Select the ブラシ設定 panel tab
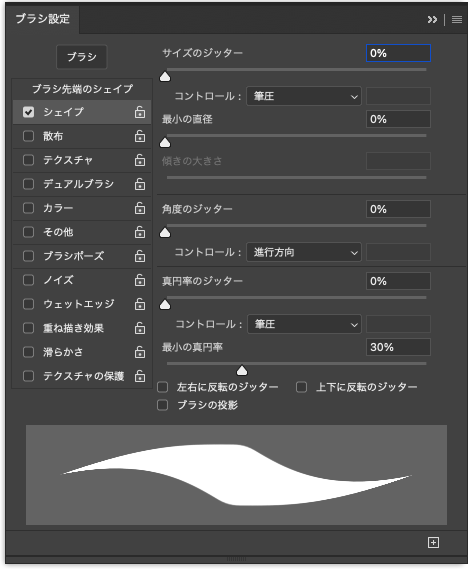 click(x=43, y=19)
